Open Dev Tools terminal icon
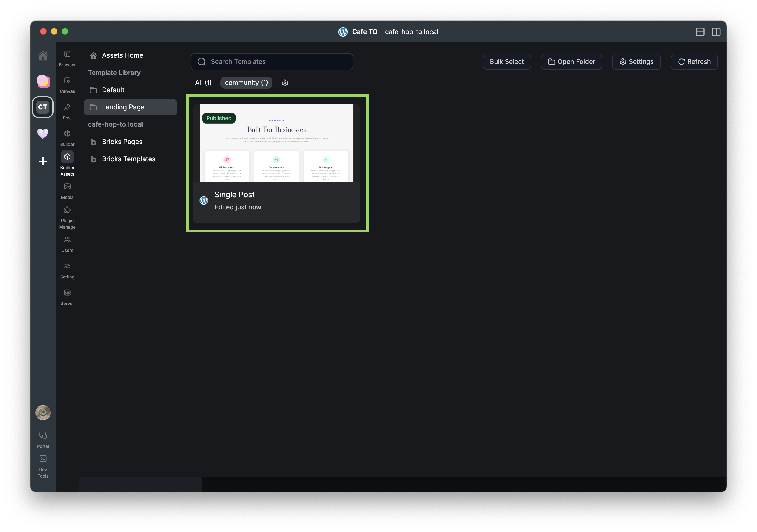 point(43,459)
